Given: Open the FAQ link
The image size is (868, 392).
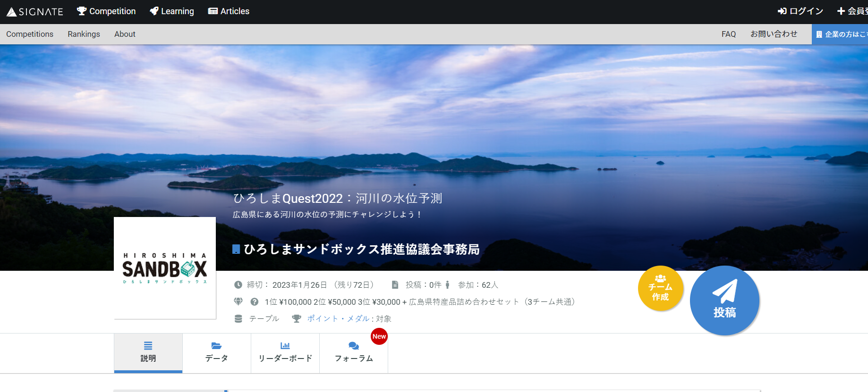Looking at the screenshot, I should click(729, 34).
